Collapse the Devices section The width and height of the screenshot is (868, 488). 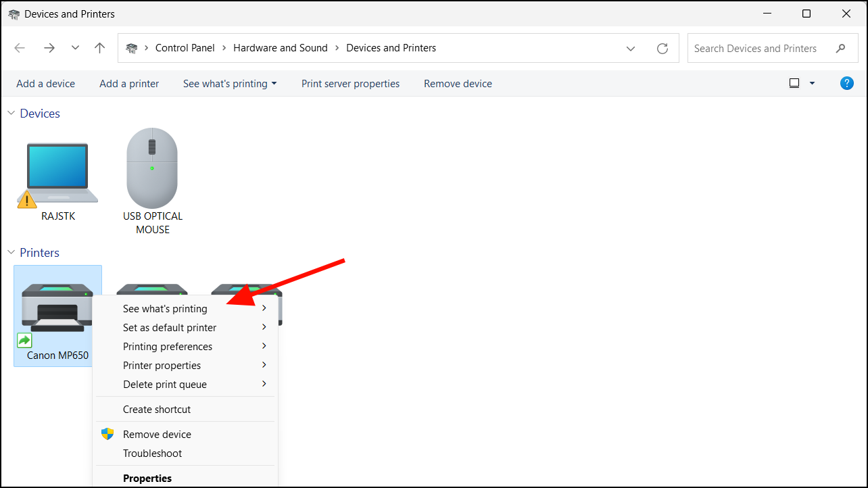[x=11, y=113]
